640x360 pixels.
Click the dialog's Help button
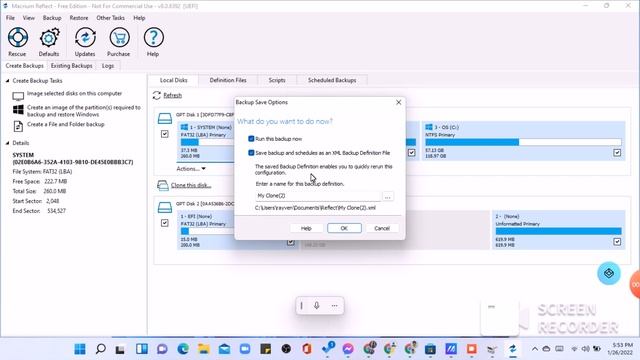point(306,228)
